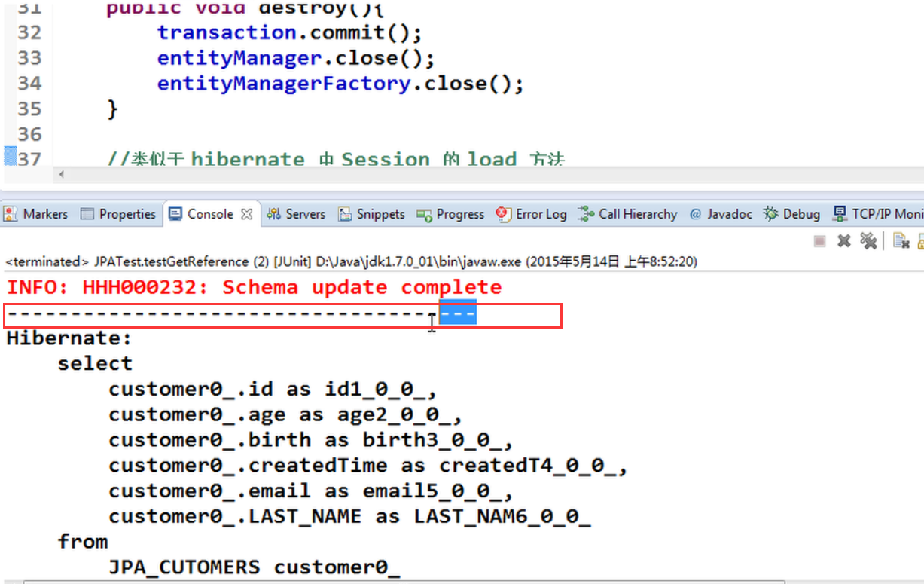Click Remove Launch icon in console toolbar
This screenshot has width=924, height=584.
pyautogui.click(x=844, y=240)
